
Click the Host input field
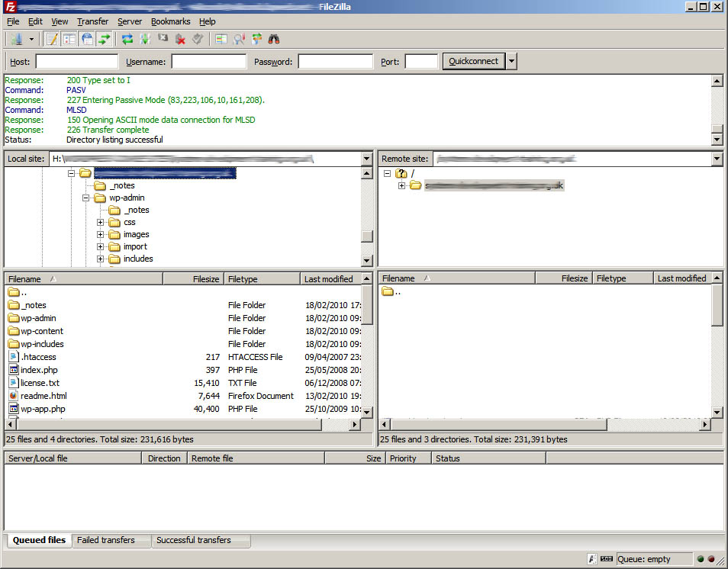77,62
